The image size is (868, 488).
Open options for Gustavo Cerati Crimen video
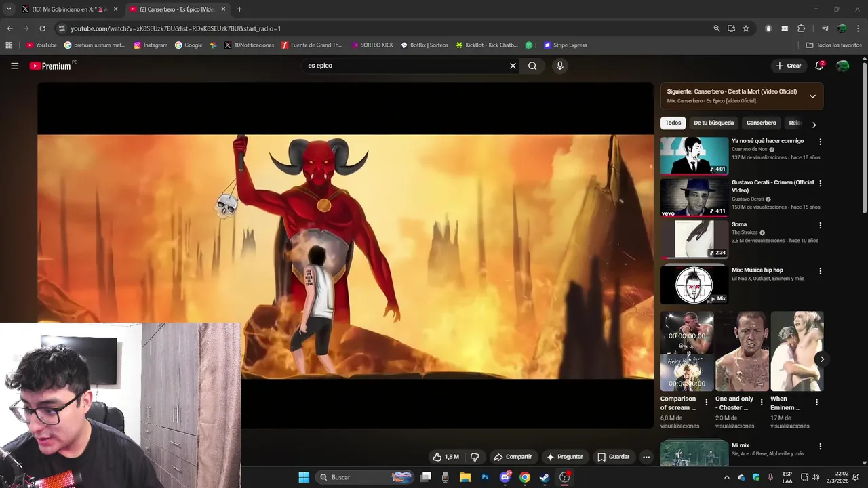(820, 183)
